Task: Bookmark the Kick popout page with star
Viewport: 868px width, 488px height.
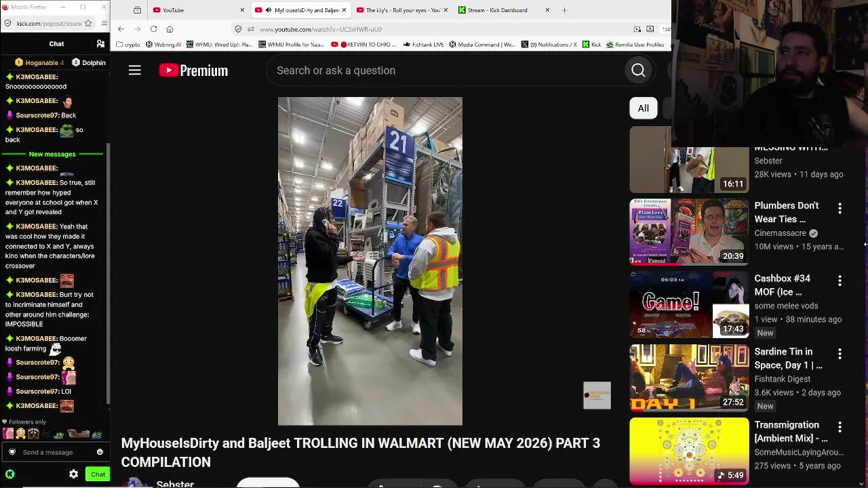Action: [88, 23]
